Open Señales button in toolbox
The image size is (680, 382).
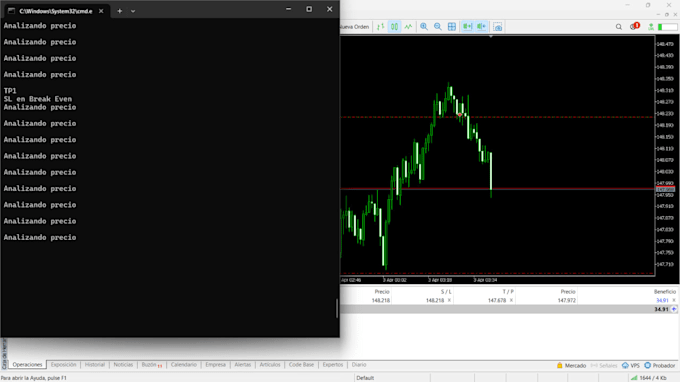[604, 366]
